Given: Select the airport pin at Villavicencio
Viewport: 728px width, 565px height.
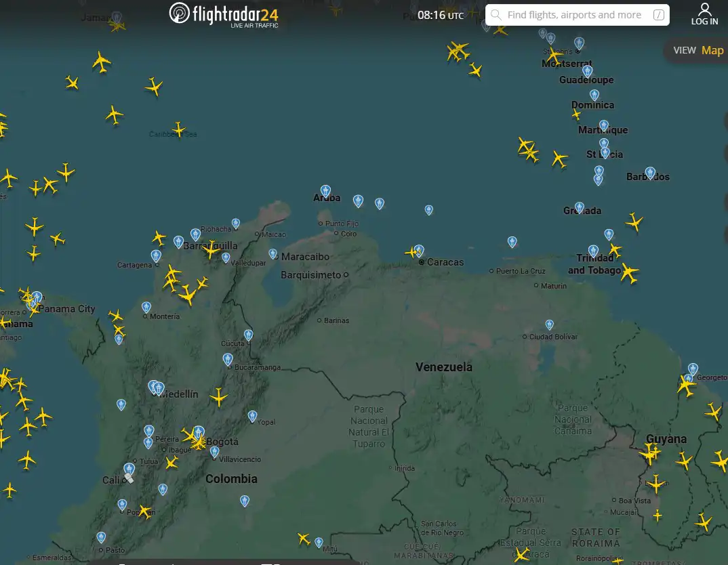Looking at the screenshot, I should (x=214, y=451).
